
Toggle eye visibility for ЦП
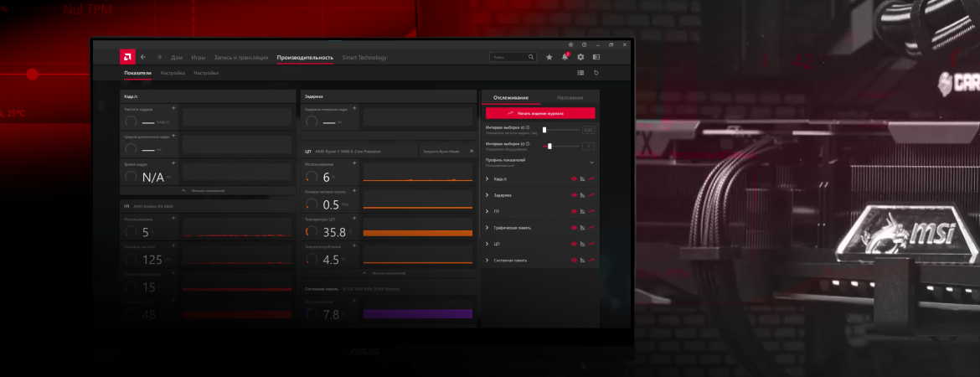pyautogui.click(x=574, y=244)
